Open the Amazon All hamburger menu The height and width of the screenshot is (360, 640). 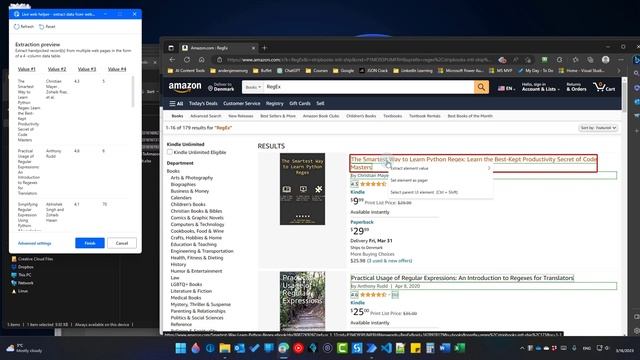pos(176,104)
